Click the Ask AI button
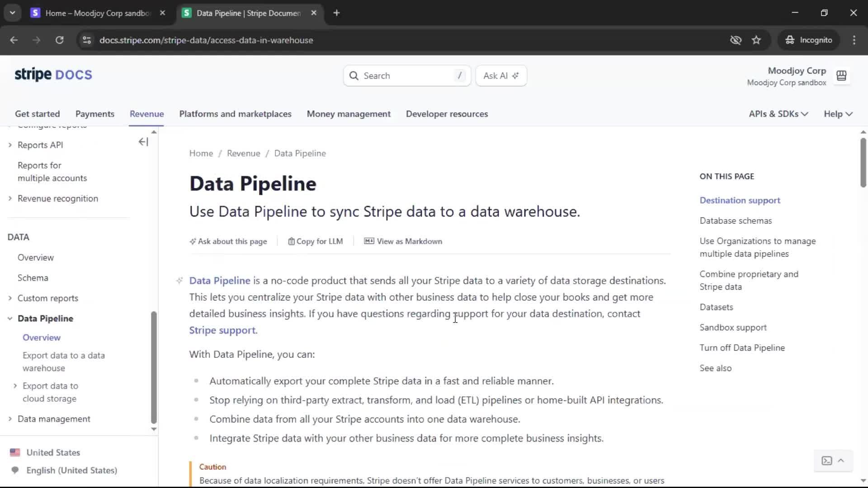This screenshot has height=488, width=868. pos(501,76)
